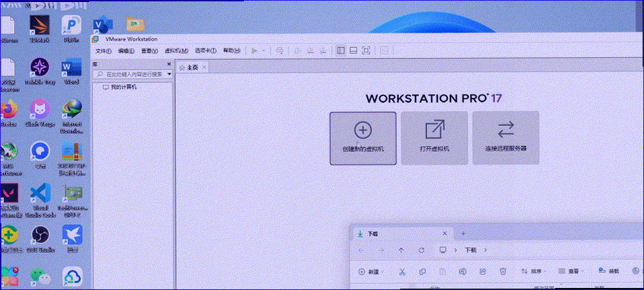
Task: Open the 3DMark desktop shortcut
Action: [x=40, y=29]
